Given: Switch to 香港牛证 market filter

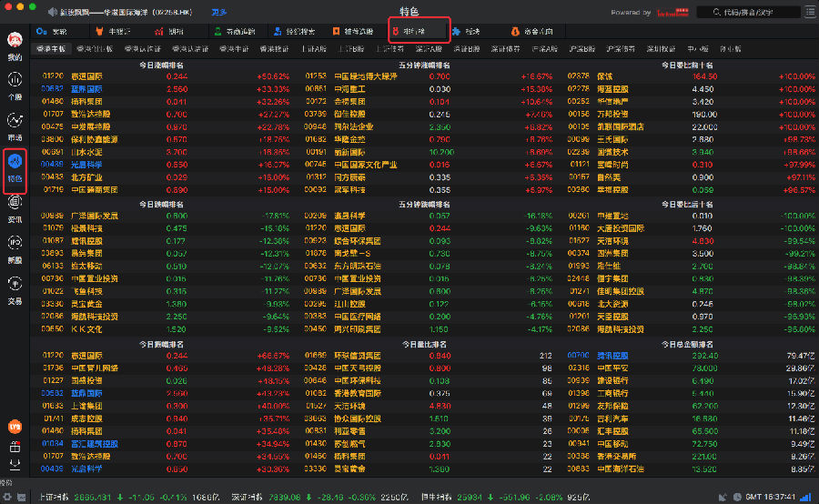Looking at the screenshot, I should 234,49.
